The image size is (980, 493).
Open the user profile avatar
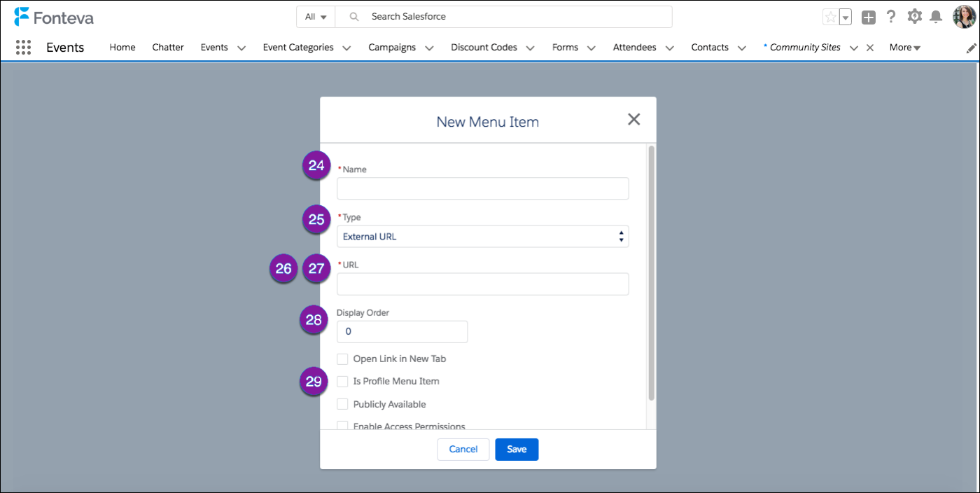[964, 16]
